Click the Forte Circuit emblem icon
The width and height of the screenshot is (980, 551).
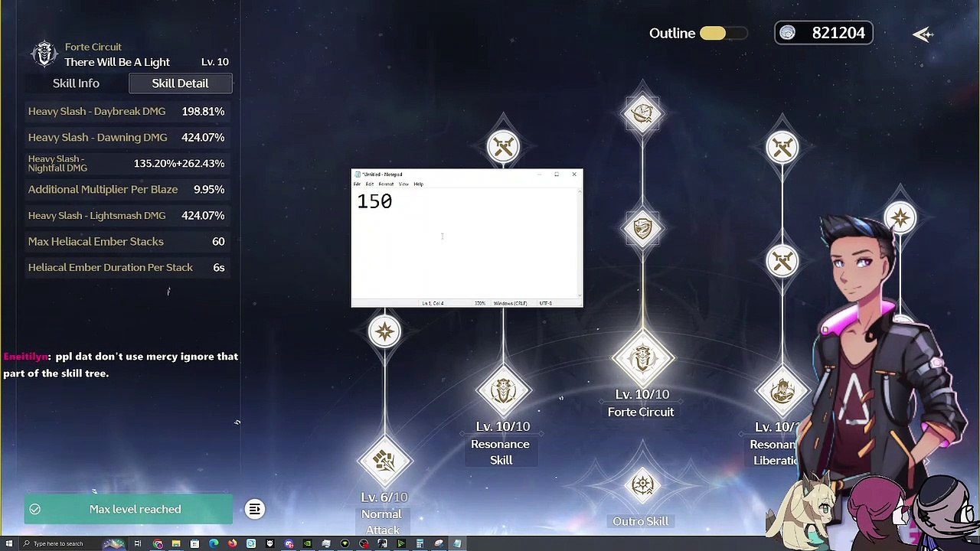[44, 54]
